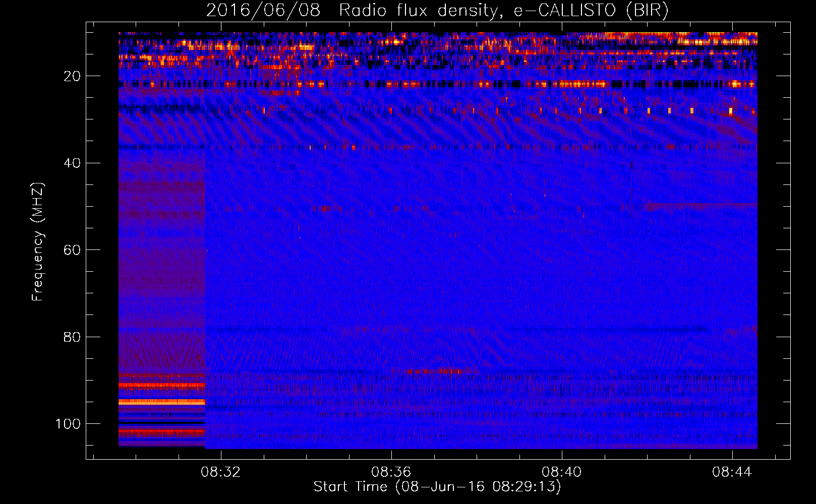Image resolution: width=816 pixels, height=504 pixels.
Task: Click the 08:40 time tick label
Action: [562, 472]
